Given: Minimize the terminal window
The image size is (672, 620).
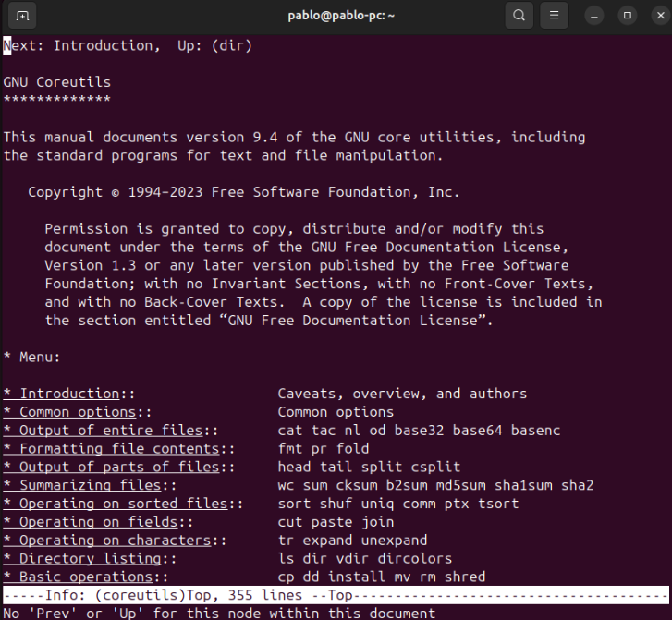Looking at the screenshot, I should click(594, 16).
